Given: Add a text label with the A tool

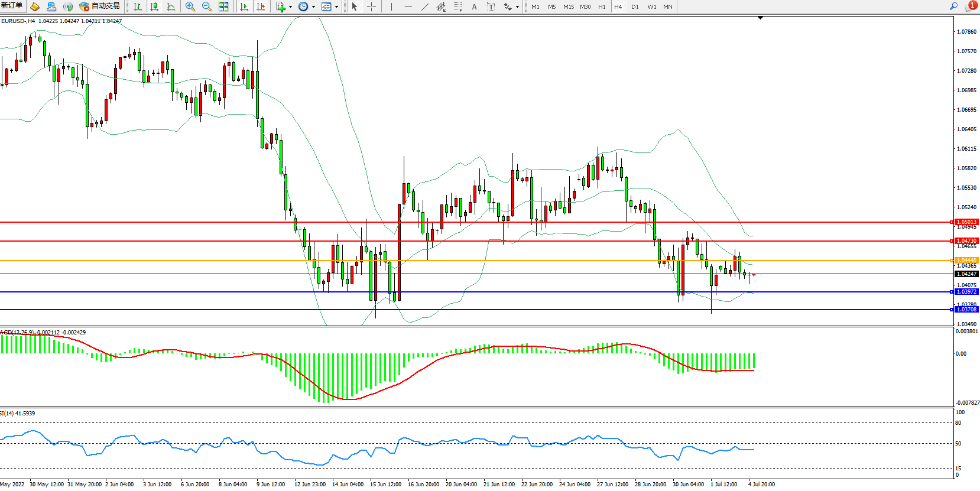Looking at the screenshot, I should point(474,6).
